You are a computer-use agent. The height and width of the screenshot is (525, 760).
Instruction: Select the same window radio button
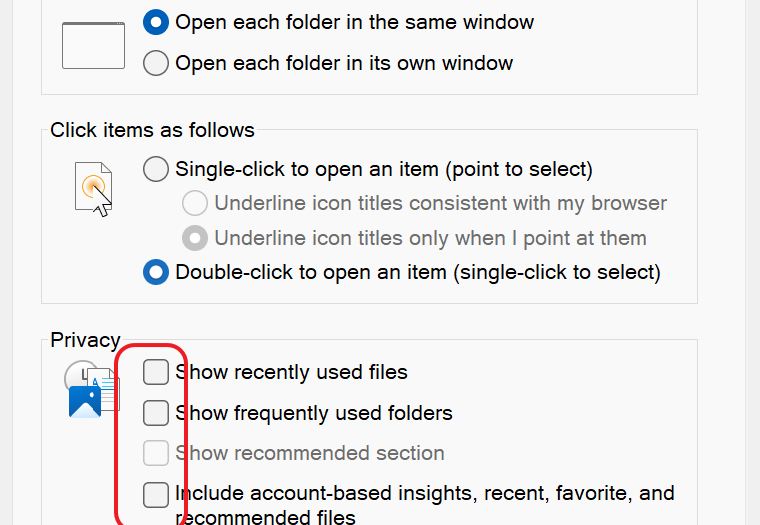pos(156,22)
